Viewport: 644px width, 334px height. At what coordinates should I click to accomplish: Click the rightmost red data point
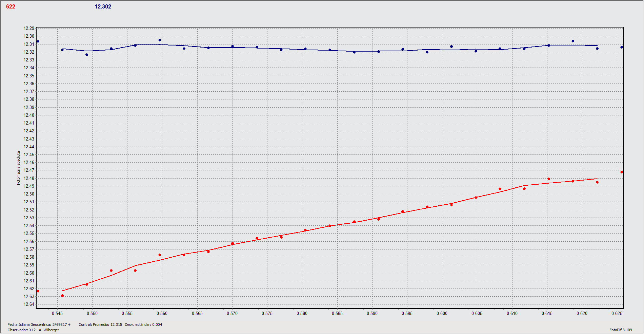point(621,172)
